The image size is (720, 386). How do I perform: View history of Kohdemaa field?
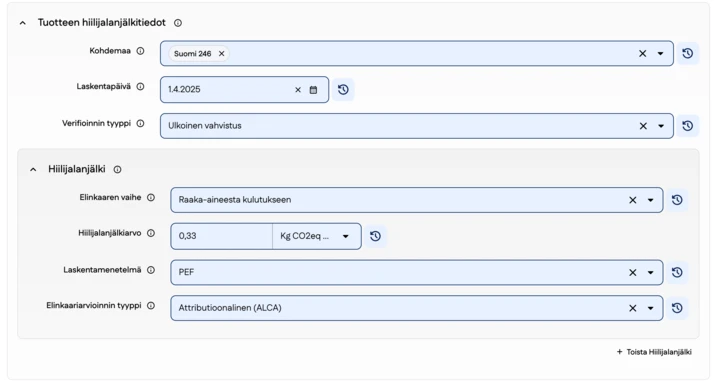coord(687,53)
